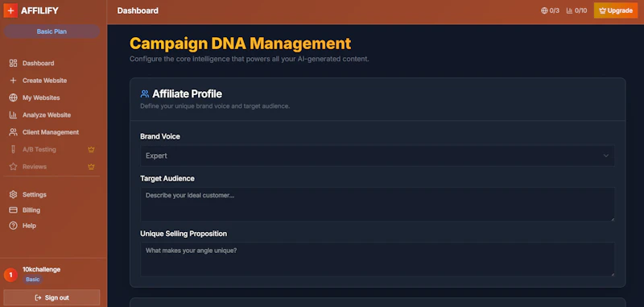Click the crown icon on A/B Testing row
This screenshot has height=307, width=644.
point(91,150)
